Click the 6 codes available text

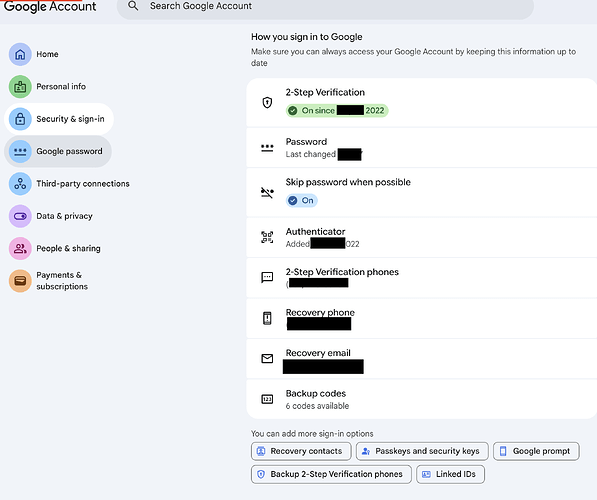317,406
